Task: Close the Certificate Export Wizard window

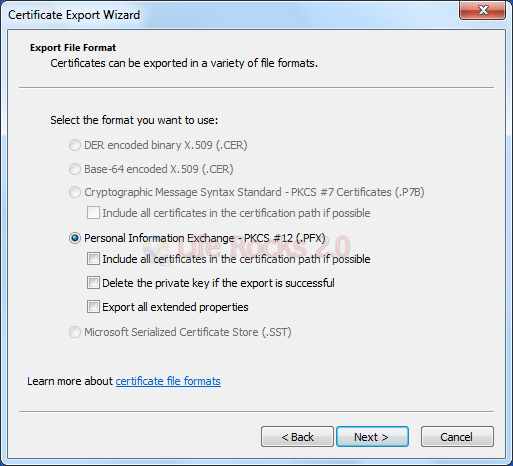Action: coord(482,10)
